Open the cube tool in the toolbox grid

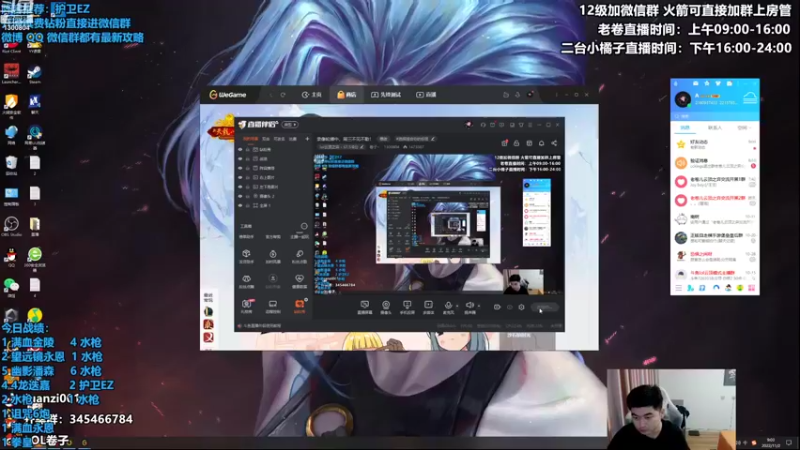246,254
